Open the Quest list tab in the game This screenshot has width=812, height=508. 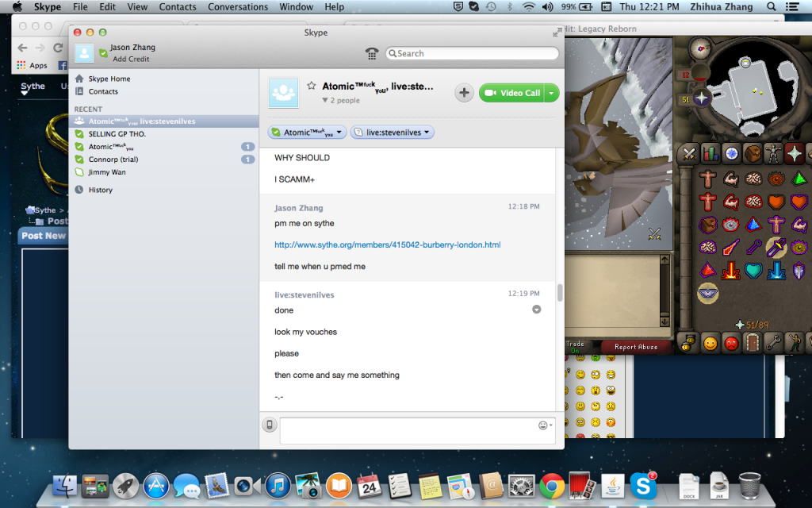tap(731, 154)
